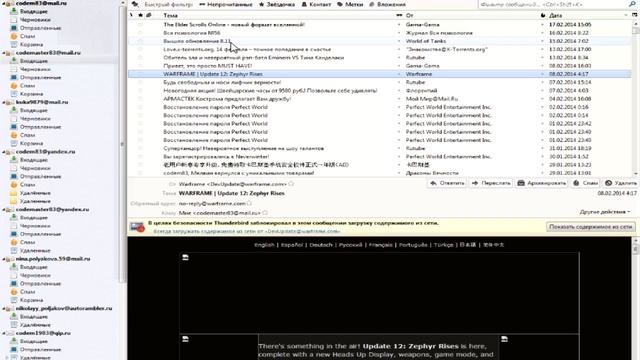Click Inbox icon under nina.polyakova.59@mail.ru
The image size is (640, 360).
(14, 267)
